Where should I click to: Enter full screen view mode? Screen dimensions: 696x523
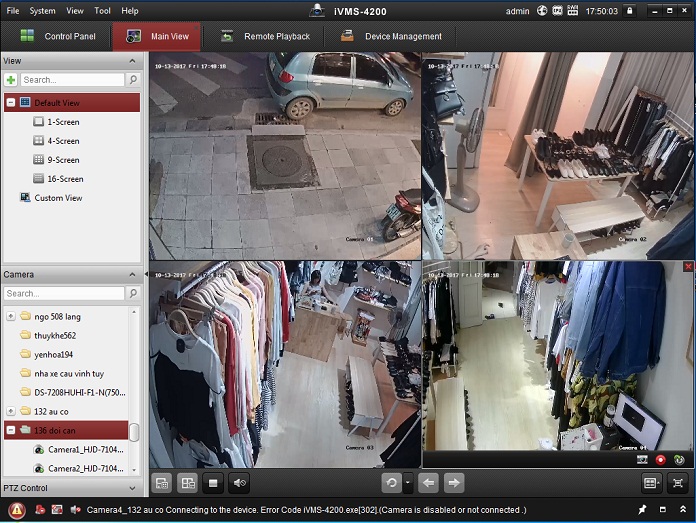[x=679, y=483]
